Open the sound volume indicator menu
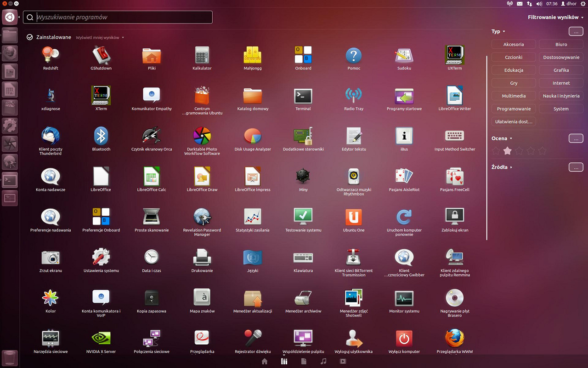The width and height of the screenshot is (588, 368). 539,4
